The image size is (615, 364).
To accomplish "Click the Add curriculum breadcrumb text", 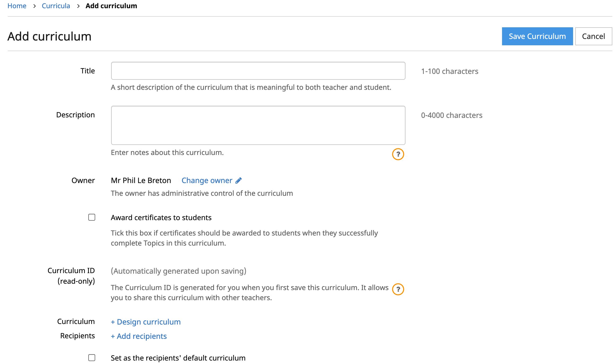I will [x=111, y=6].
